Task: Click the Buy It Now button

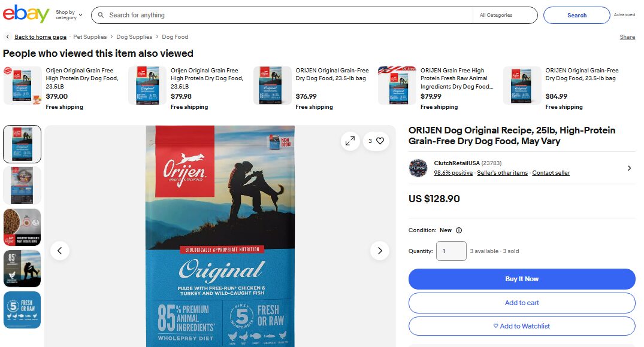Action: click(521, 279)
